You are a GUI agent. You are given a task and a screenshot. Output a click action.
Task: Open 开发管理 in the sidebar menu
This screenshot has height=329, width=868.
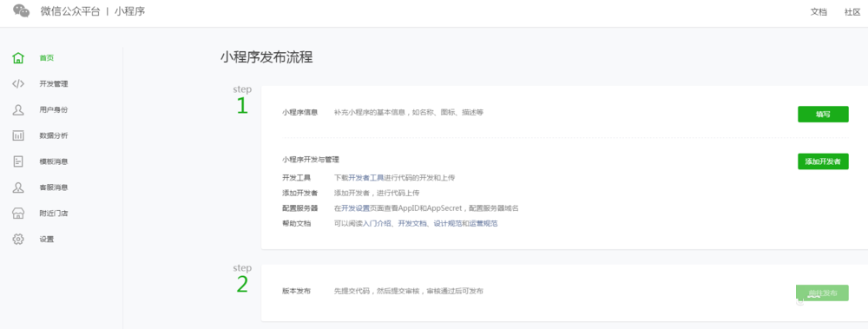tap(54, 83)
